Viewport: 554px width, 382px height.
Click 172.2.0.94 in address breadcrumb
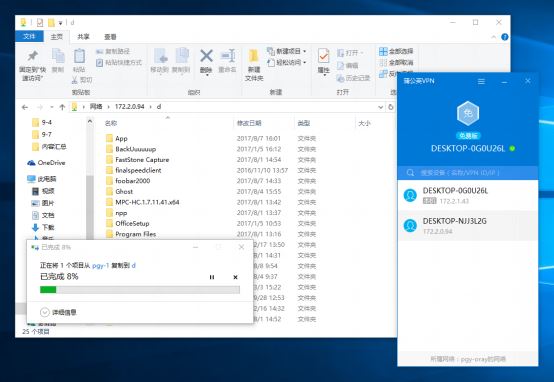pos(130,107)
